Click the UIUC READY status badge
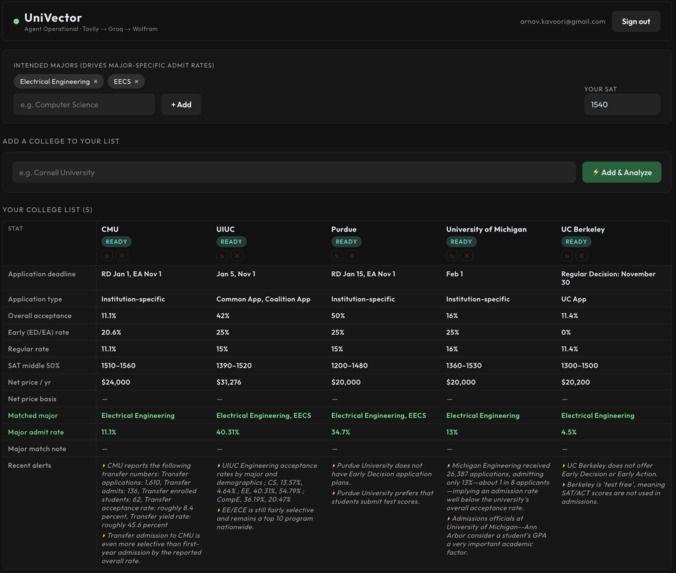Image resolution: width=676 pixels, height=573 pixels. (232, 242)
